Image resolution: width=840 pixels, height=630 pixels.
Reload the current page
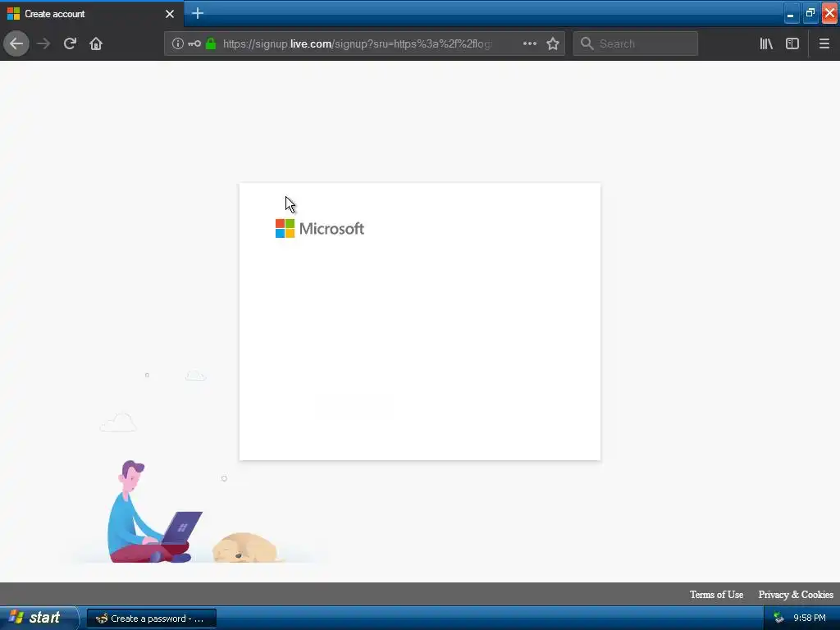point(70,43)
